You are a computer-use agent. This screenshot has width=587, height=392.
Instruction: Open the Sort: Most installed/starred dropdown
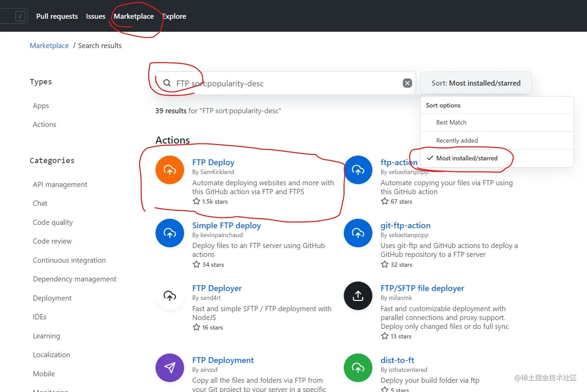[x=476, y=83]
